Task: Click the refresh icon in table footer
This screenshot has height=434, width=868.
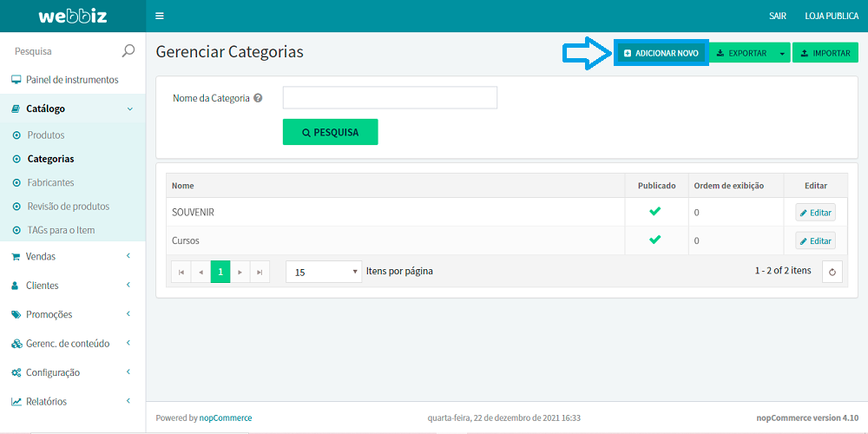Action: coord(832,272)
